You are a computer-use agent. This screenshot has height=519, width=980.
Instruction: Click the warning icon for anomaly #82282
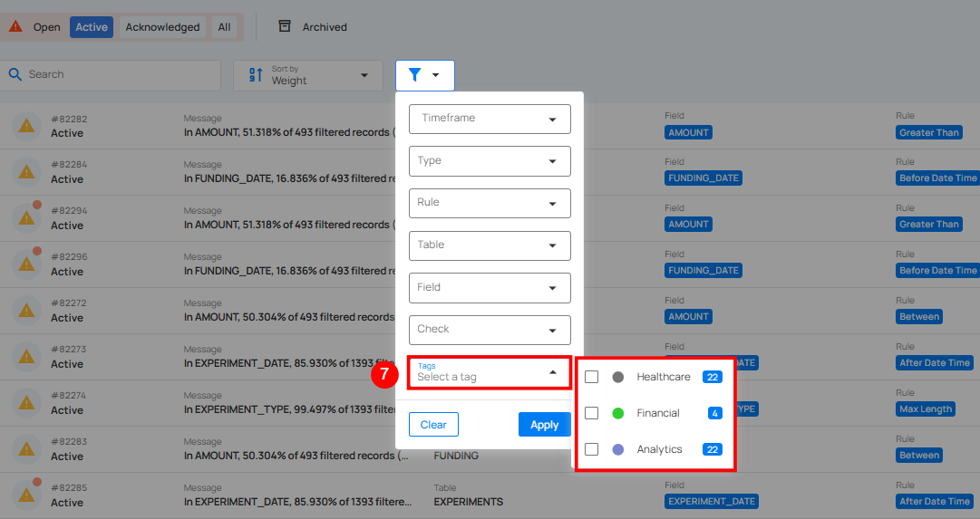coord(26,126)
